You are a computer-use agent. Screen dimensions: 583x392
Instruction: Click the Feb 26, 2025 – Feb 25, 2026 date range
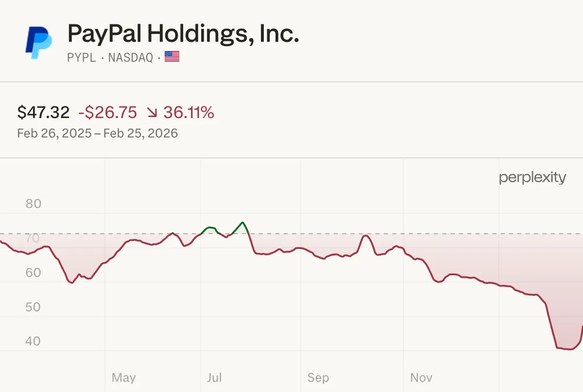[x=97, y=133]
